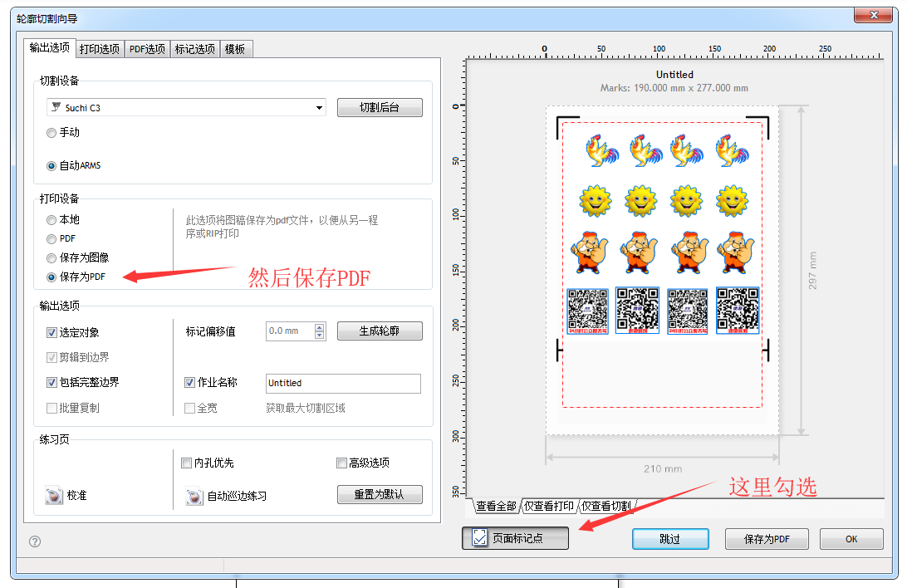
Task: Click the page registration marks checkmark icon
Action: click(x=479, y=538)
